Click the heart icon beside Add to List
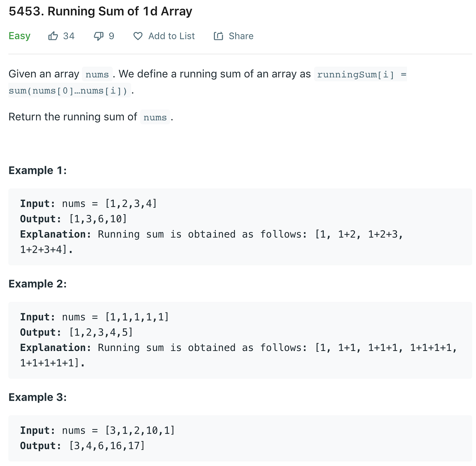Screen dimensions: 476x466 [138, 36]
